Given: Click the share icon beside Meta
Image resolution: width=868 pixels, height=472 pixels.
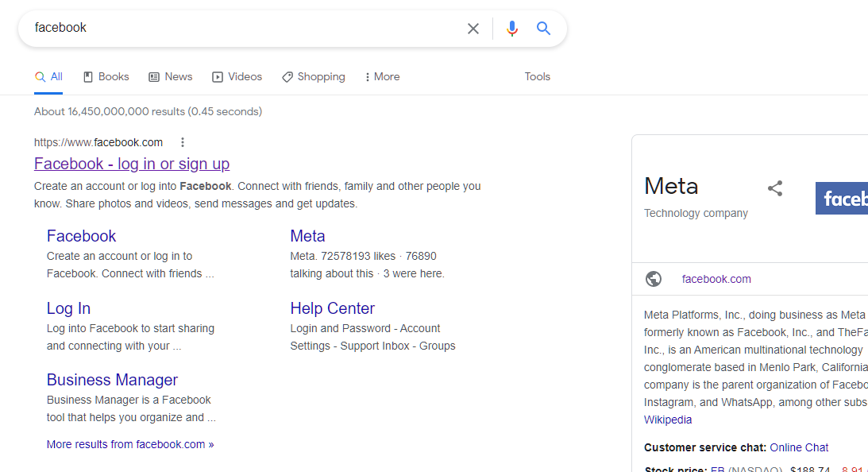Looking at the screenshot, I should 775,188.
